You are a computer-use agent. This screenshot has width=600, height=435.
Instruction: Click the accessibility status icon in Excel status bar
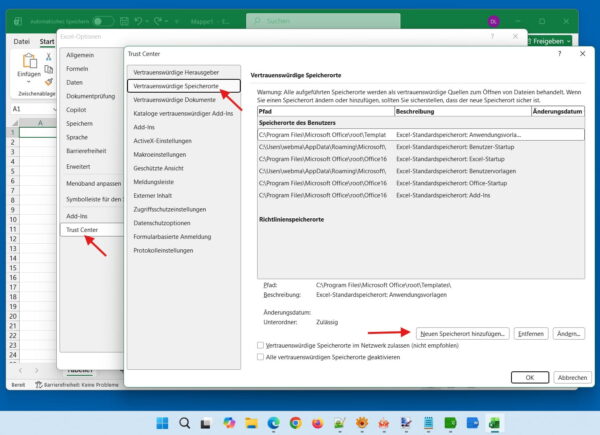[38, 384]
